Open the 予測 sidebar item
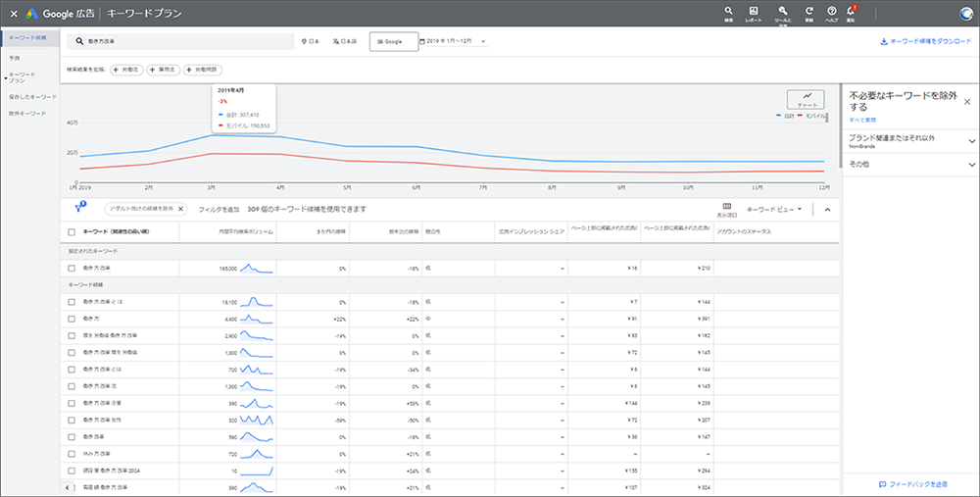The image size is (980, 497). (x=15, y=58)
